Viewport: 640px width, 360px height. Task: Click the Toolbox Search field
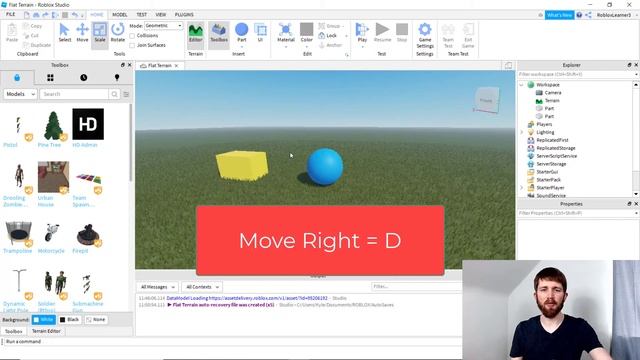click(74, 94)
